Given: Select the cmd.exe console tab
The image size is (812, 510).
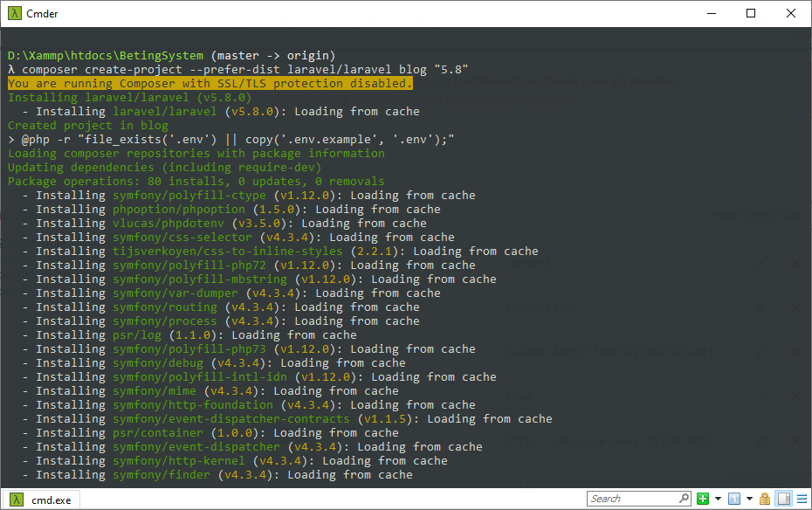Looking at the screenshot, I should pos(42,500).
